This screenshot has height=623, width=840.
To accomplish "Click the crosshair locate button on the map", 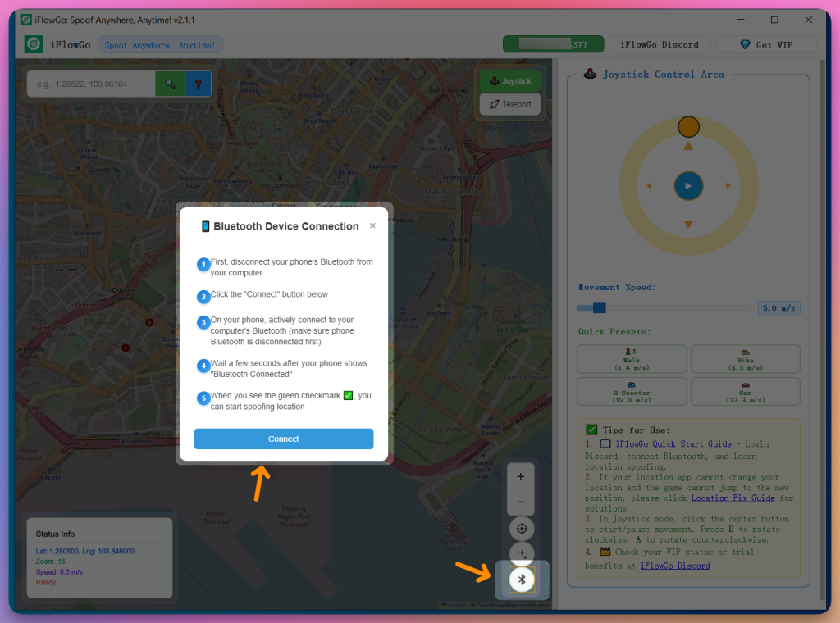I will click(521, 529).
